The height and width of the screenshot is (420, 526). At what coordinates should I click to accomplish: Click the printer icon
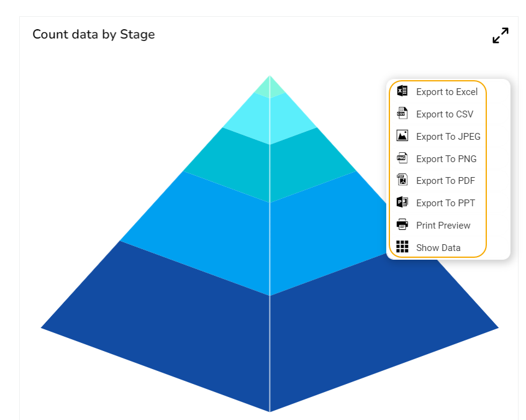pos(402,225)
